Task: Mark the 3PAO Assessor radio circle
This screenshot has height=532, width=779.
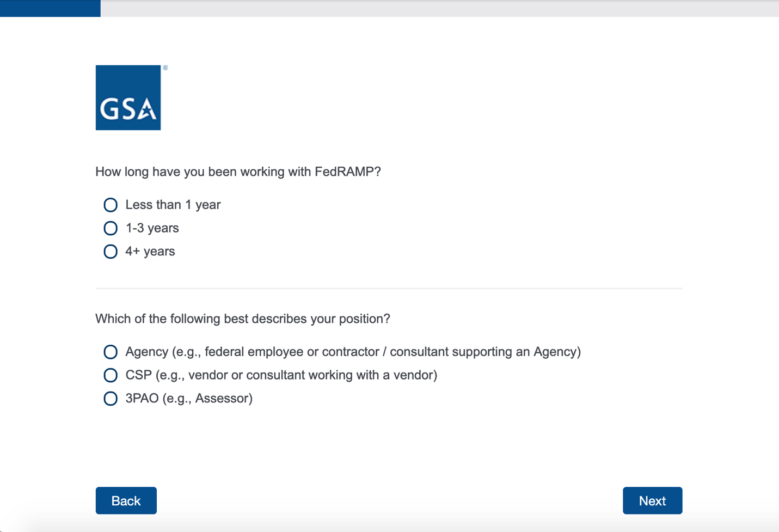Action: tap(111, 399)
